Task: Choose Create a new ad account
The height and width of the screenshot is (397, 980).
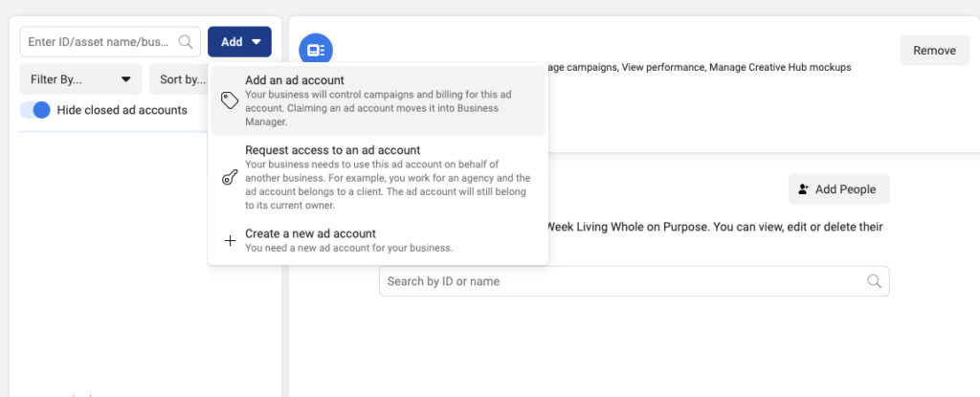Action: pyautogui.click(x=378, y=241)
